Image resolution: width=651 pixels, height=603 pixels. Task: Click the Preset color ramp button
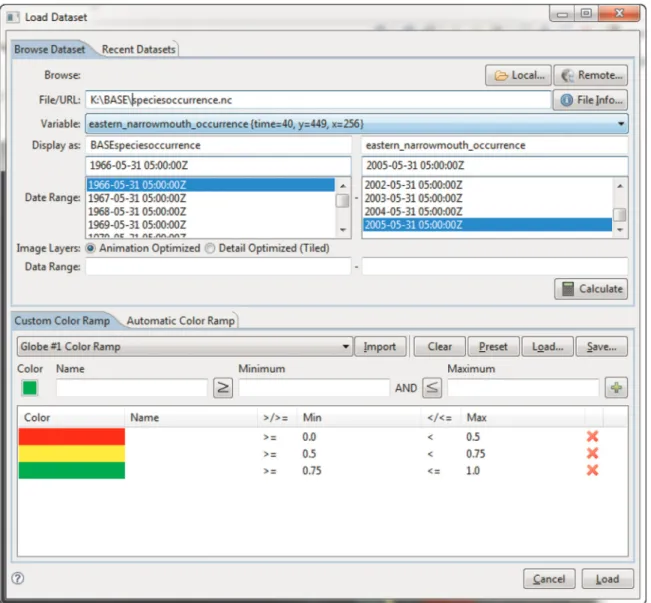pyautogui.click(x=493, y=346)
